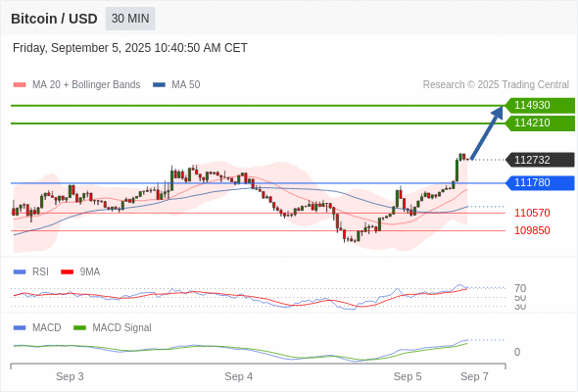Select the 114210 resistance price label

(540, 123)
